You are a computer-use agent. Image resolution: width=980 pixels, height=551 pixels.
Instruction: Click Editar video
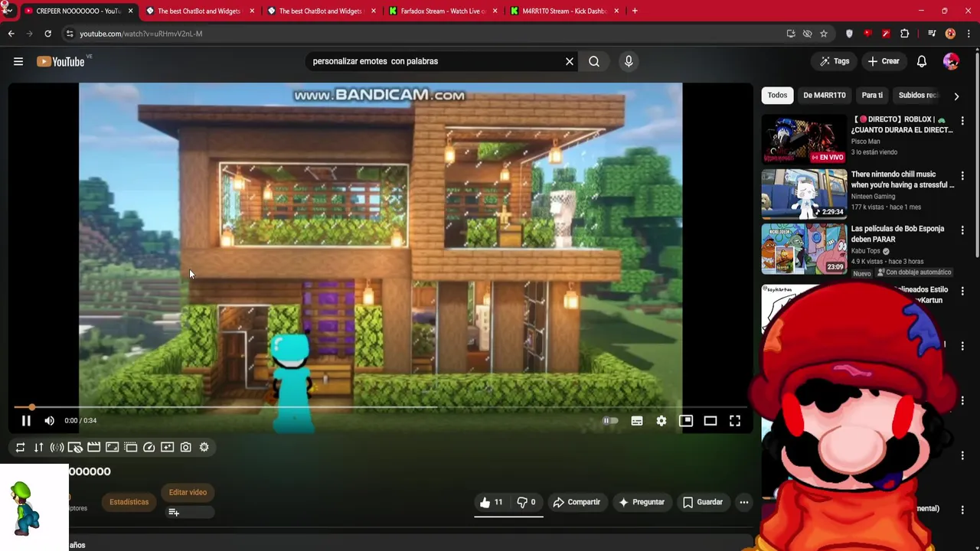[188, 493]
